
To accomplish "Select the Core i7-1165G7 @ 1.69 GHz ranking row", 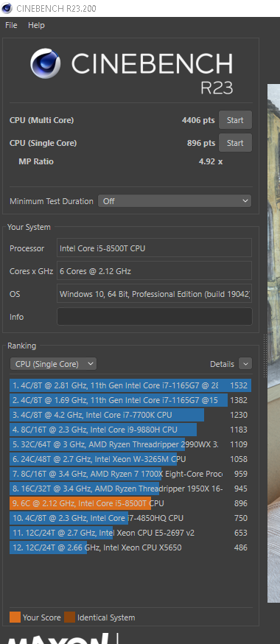I will (130, 400).
